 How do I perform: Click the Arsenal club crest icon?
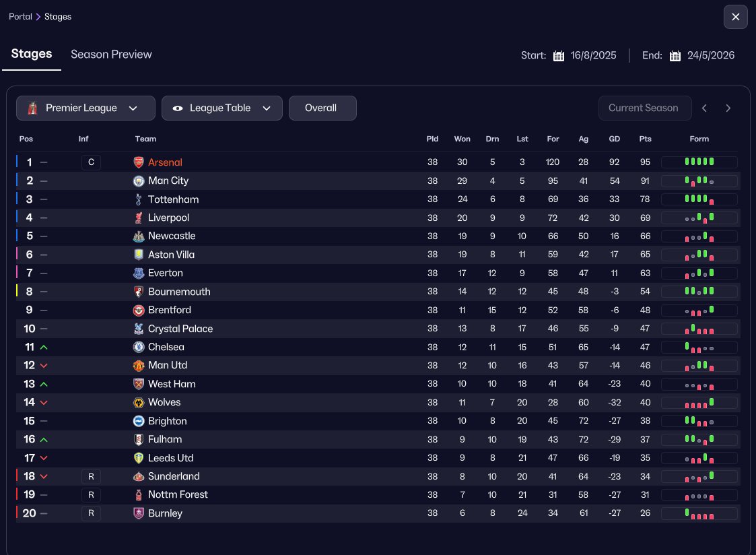coord(139,162)
